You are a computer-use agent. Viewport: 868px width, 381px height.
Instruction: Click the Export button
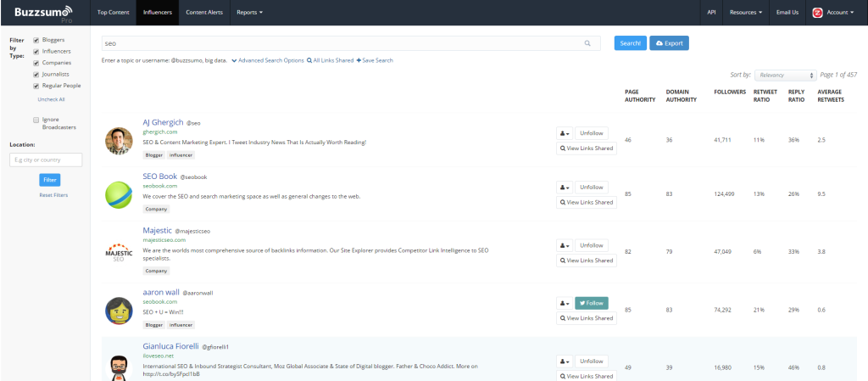[x=670, y=43]
